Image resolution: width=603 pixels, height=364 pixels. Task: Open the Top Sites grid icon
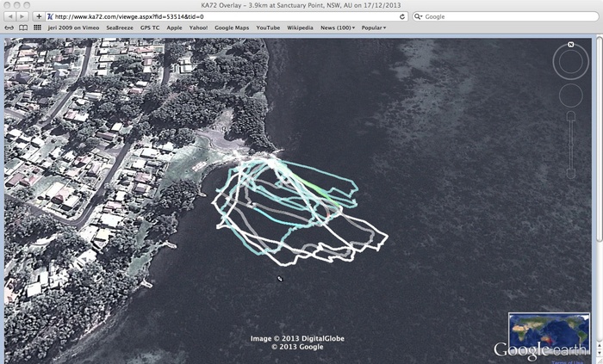(38, 28)
